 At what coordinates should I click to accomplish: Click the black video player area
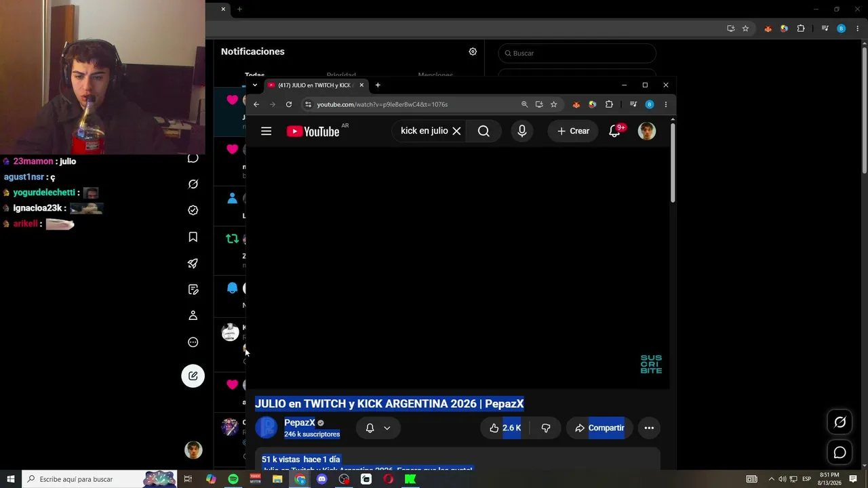tap(457, 268)
